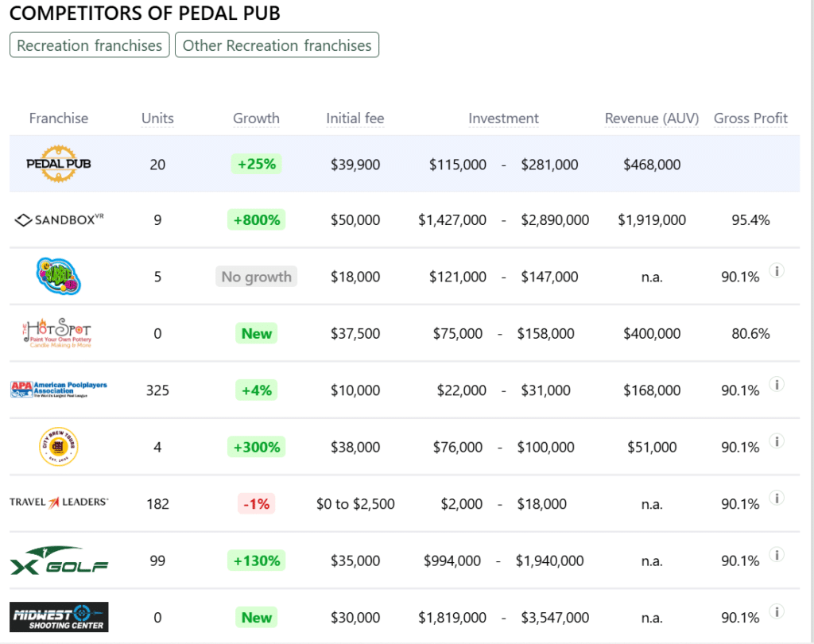Click info icon in the +130% growth row
The height and width of the screenshot is (644, 814).
(777, 555)
